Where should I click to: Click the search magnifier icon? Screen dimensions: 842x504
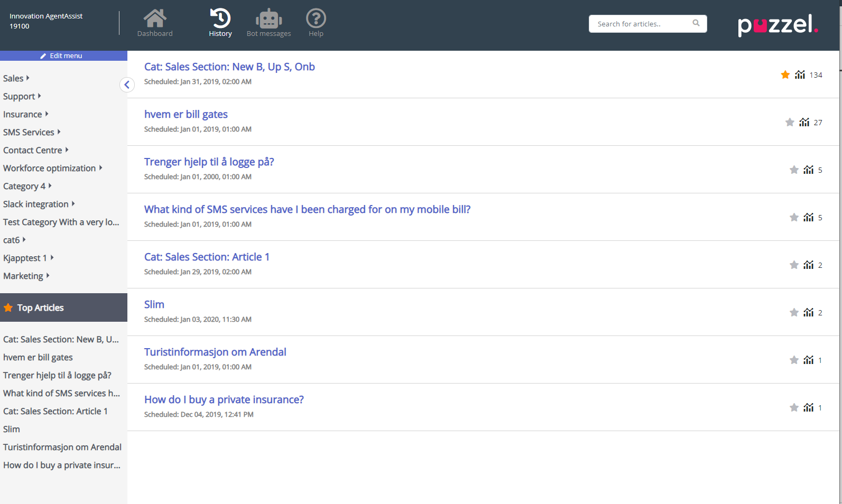tap(696, 23)
